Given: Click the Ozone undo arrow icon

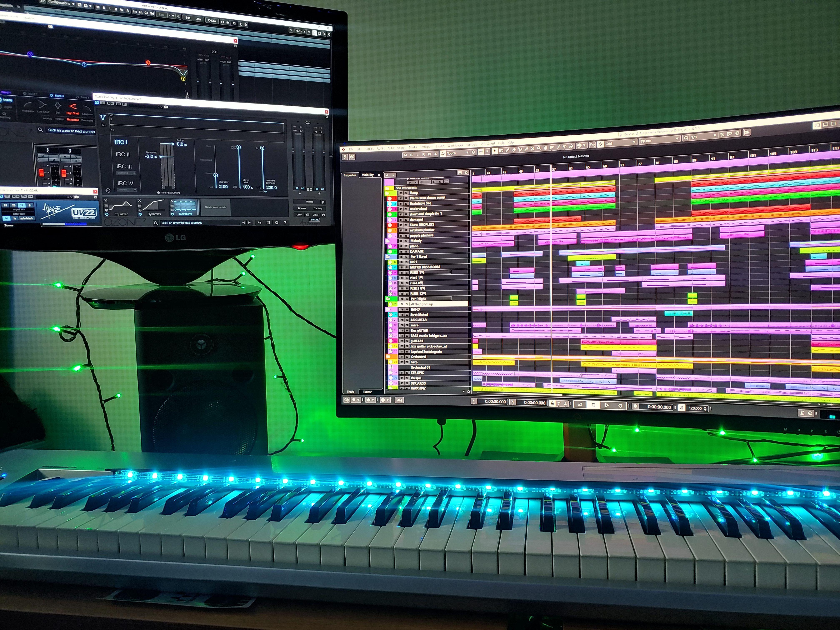Looking at the screenshot, I should (x=259, y=222).
